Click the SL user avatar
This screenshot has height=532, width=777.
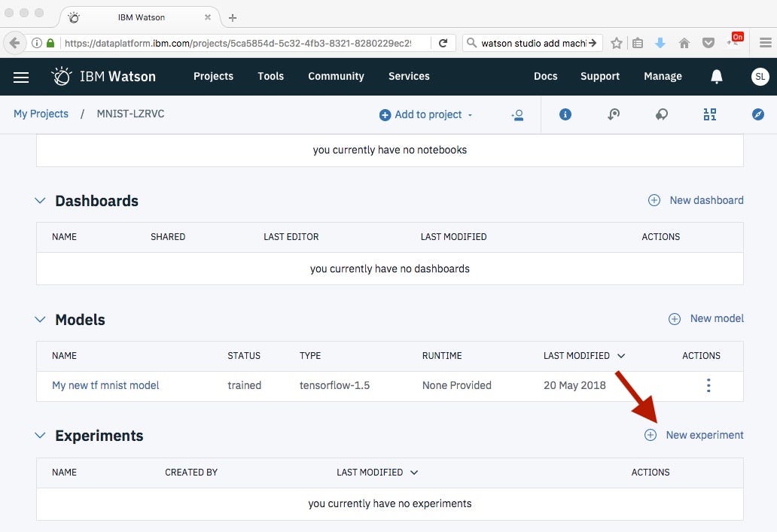click(760, 76)
